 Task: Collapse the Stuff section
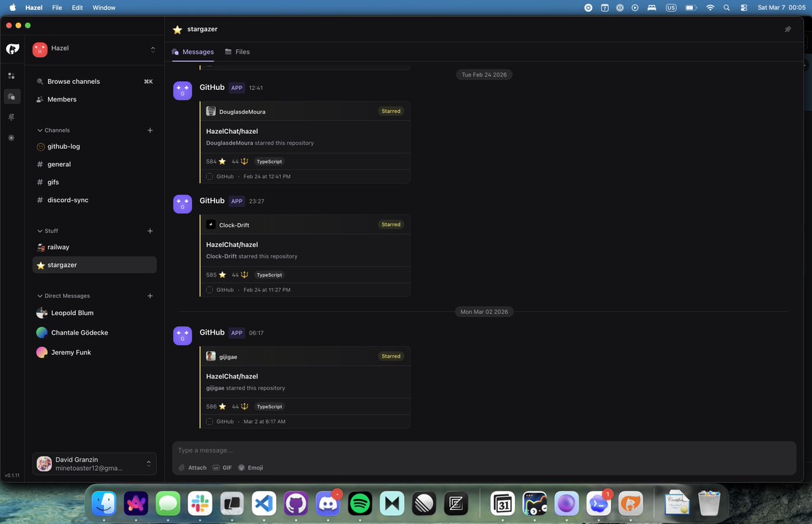coord(47,231)
